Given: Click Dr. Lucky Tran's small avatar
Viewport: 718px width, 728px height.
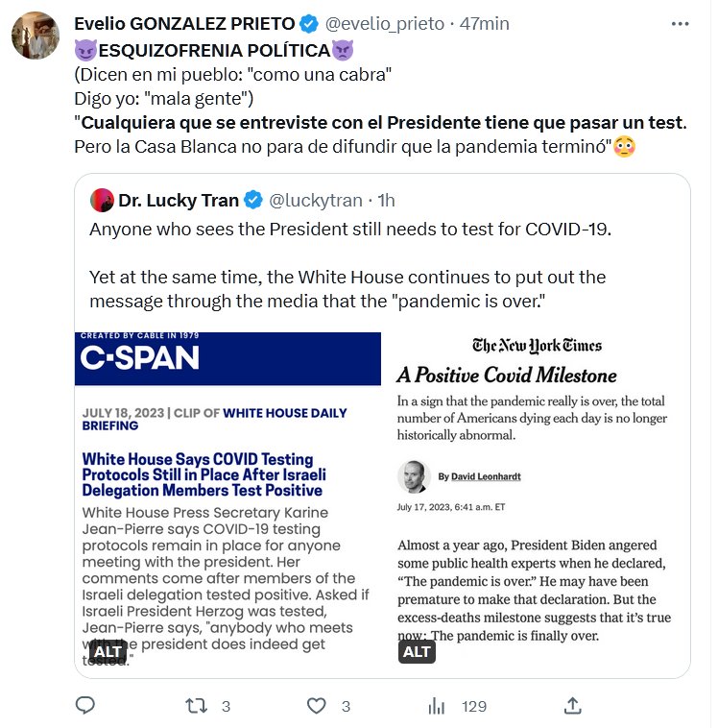Looking at the screenshot, I should (x=102, y=201).
